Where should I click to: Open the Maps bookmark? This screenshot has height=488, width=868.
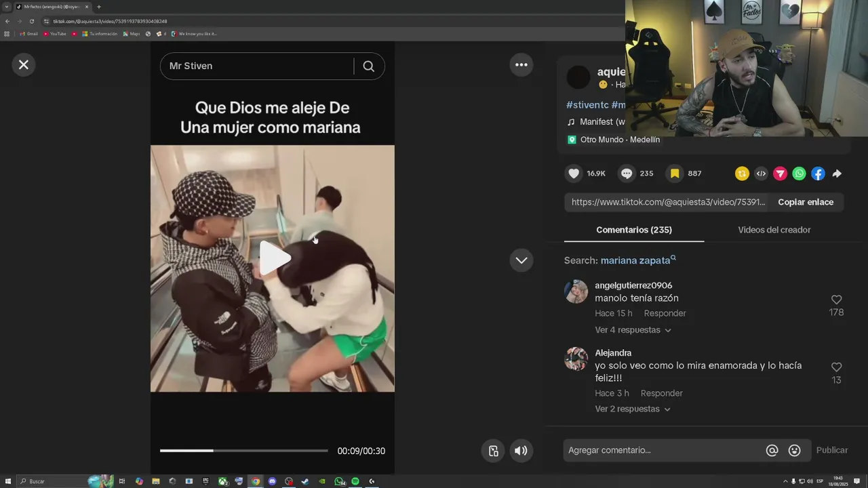131,34
